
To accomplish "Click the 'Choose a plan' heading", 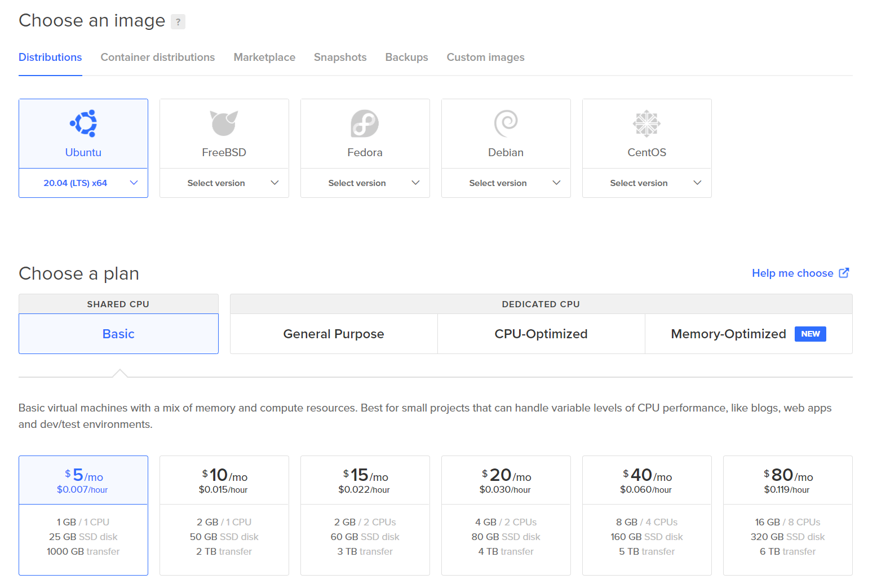I will (79, 273).
